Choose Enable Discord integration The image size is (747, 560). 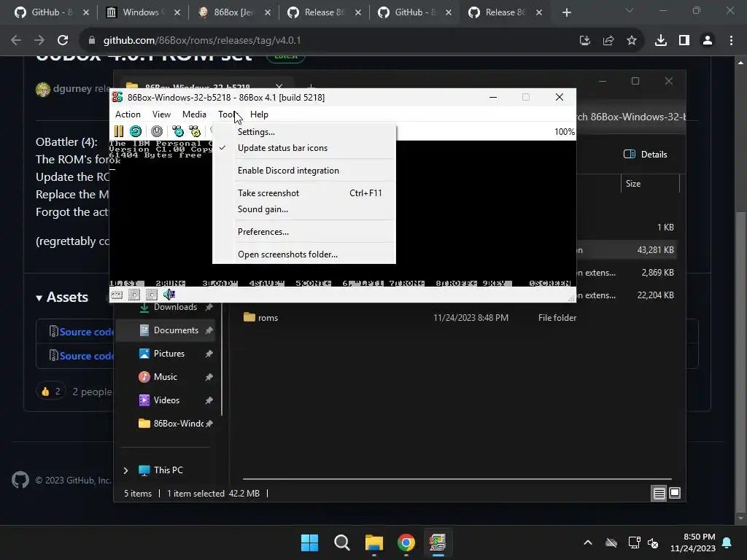pos(304,171)
